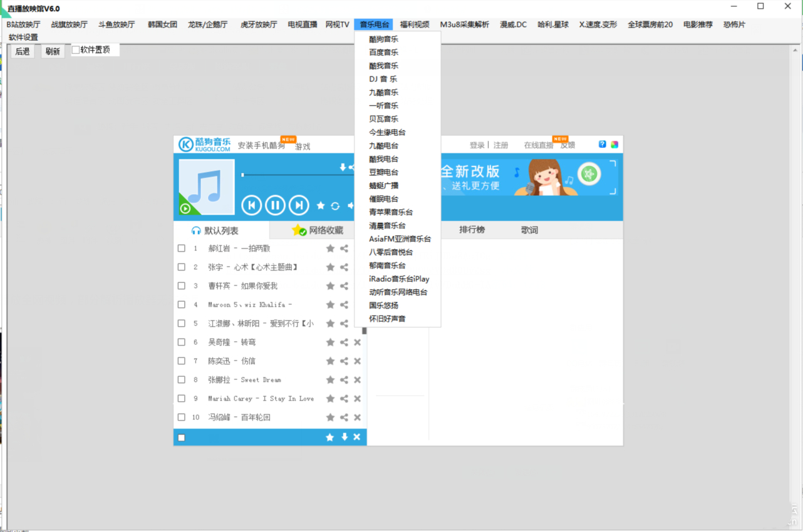Remove 吴奇隆 - 转弯 with its X icon
Screen dimensions: 803x532
[x=357, y=342]
